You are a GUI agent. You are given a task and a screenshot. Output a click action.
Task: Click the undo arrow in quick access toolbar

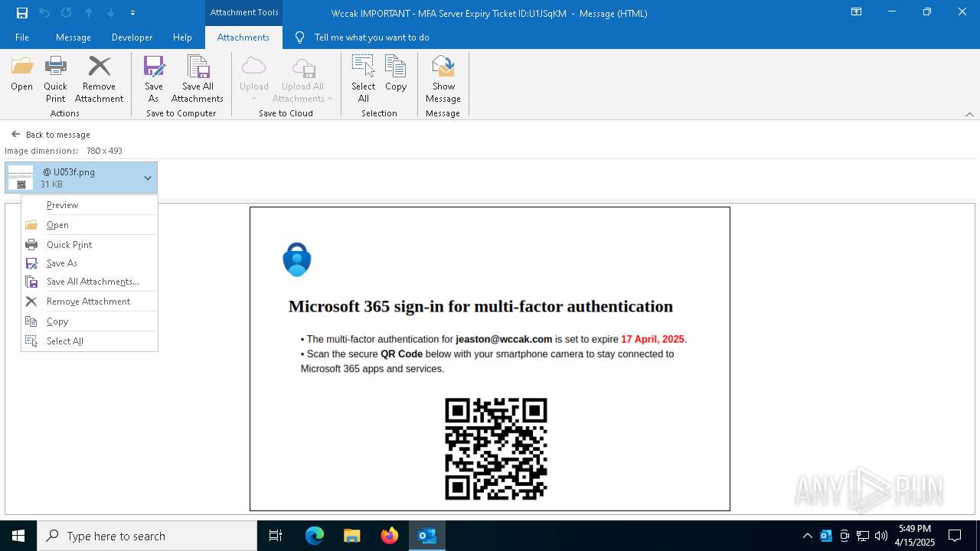[44, 13]
